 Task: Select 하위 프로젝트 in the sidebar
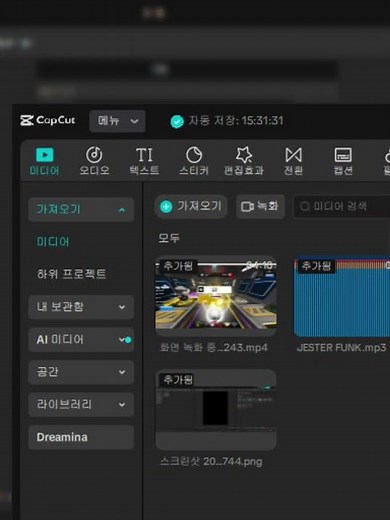pyautogui.click(x=71, y=274)
